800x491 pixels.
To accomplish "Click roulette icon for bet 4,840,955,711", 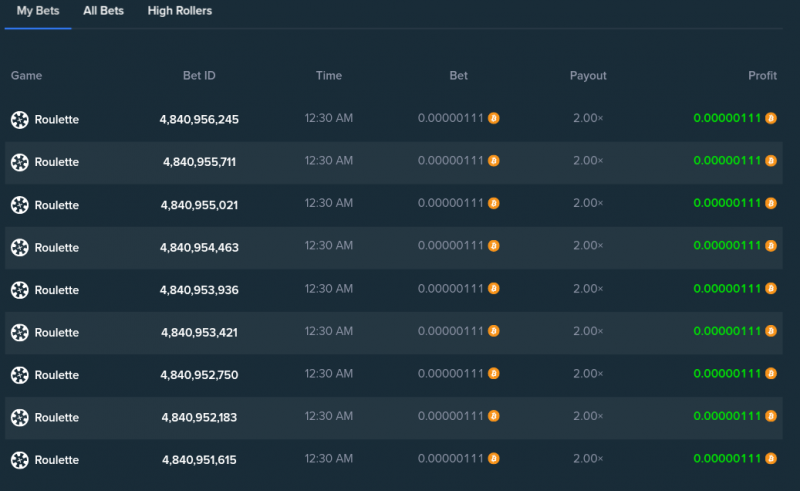I will pos(20,162).
